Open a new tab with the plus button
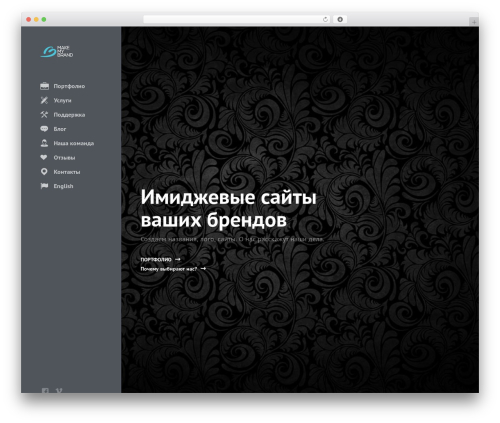 (474, 22)
